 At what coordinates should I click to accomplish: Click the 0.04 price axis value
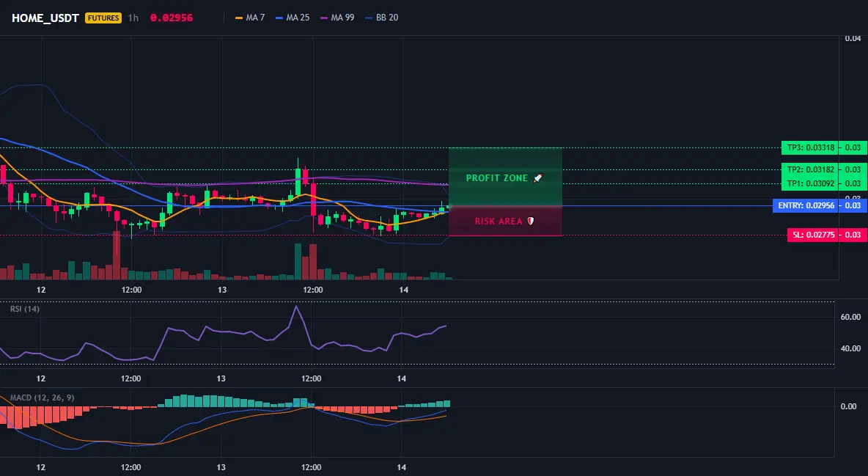pyautogui.click(x=853, y=39)
